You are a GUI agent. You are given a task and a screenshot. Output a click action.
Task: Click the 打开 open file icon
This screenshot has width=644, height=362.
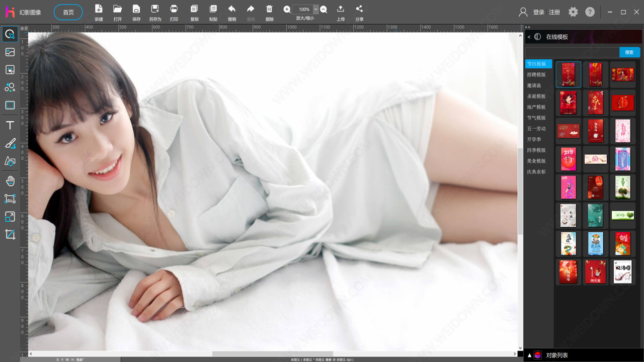pyautogui.click(x=117, y=9)
